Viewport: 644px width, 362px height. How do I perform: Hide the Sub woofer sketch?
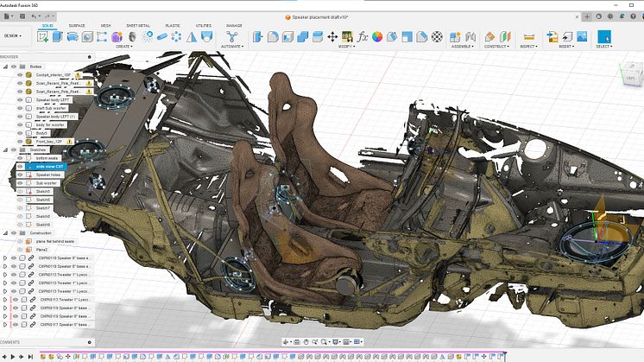click(20, 182)
